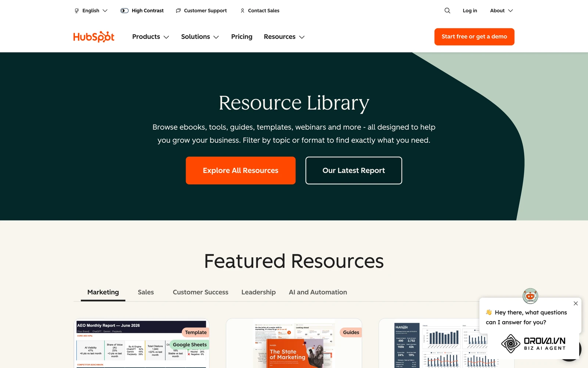Go to the Pricing page
Viewport: 588px width, 368px height.
[x=242, y=37]
